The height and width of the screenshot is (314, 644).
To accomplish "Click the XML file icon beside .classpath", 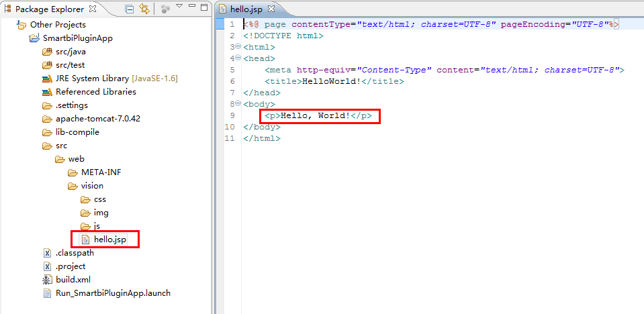I will click(x=47, y=253).
